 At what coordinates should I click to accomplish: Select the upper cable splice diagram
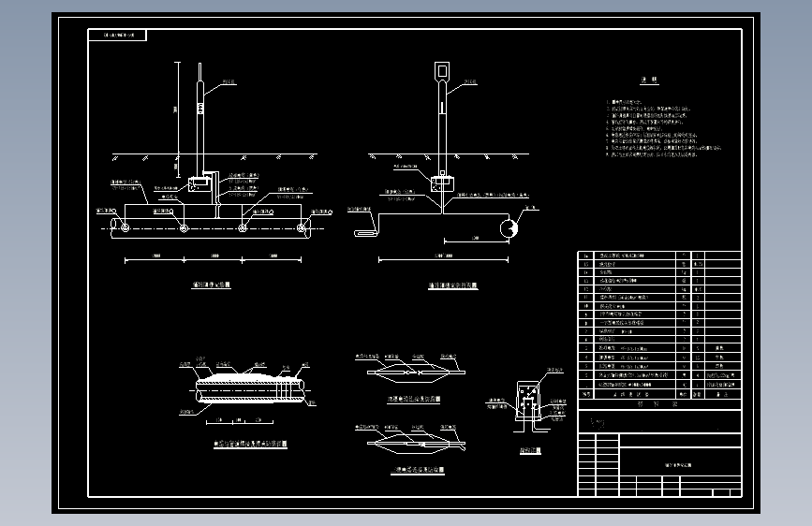(x=416, y=373)
